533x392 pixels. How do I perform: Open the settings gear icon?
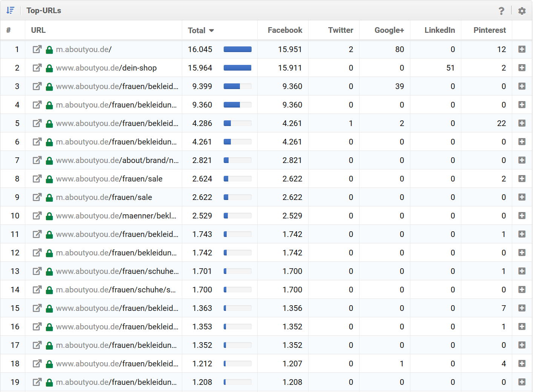pyautogui.click(x=522, y=11)
